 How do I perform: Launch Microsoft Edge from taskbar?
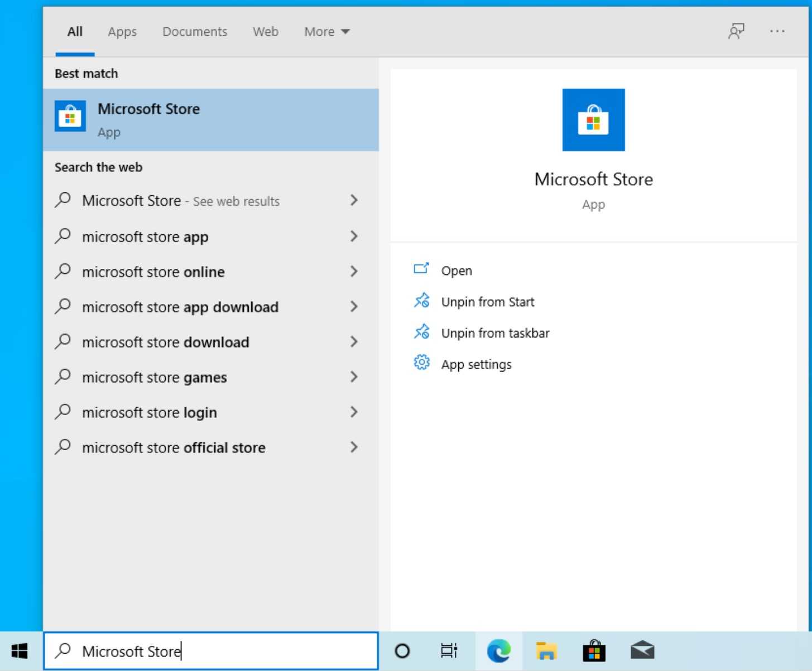[x=498, y=650]
